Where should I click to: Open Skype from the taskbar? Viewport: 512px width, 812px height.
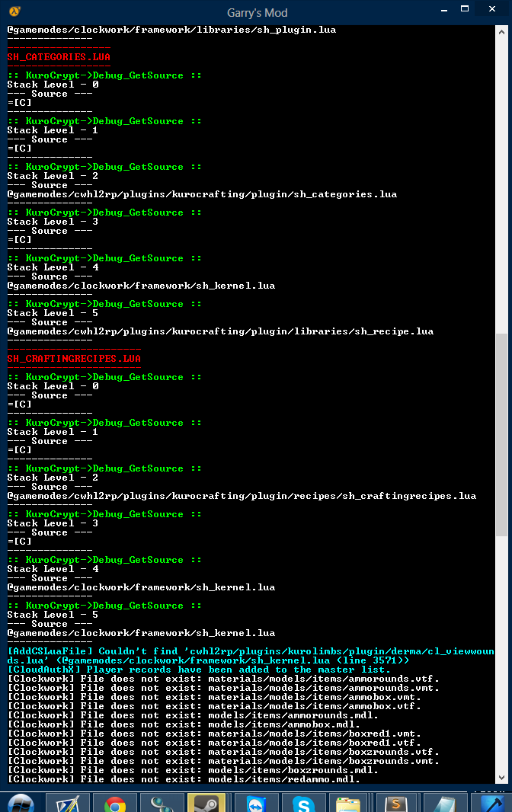click(303, 804)
